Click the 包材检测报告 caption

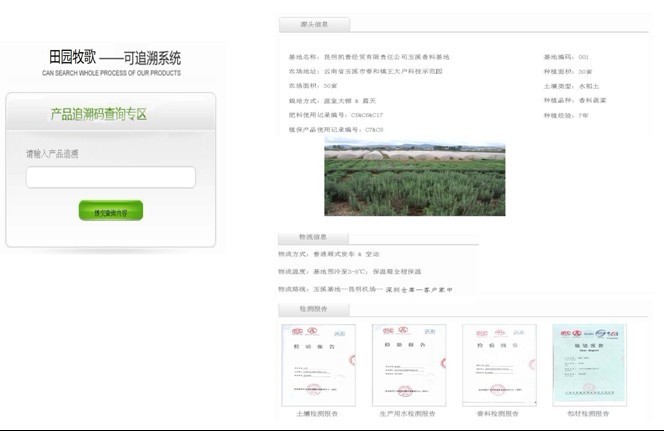(x=588, y=414)
